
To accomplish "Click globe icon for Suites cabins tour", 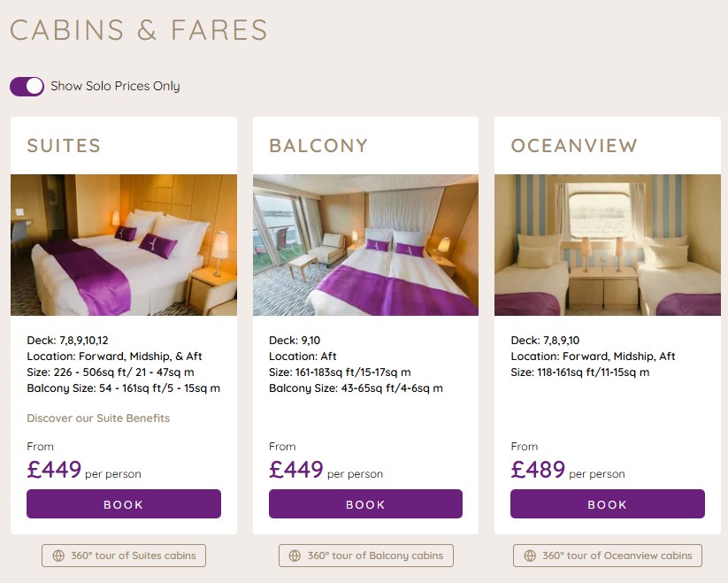I will [x=58, y=556].
